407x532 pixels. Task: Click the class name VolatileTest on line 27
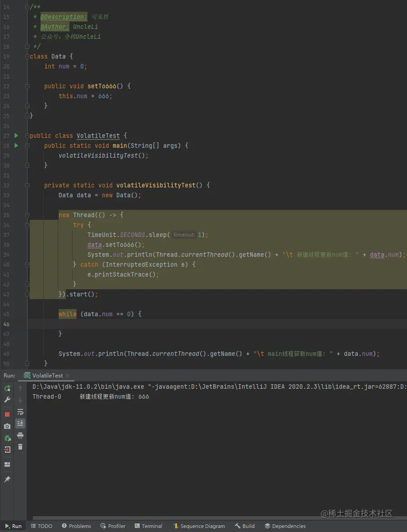tap(98, 136)
